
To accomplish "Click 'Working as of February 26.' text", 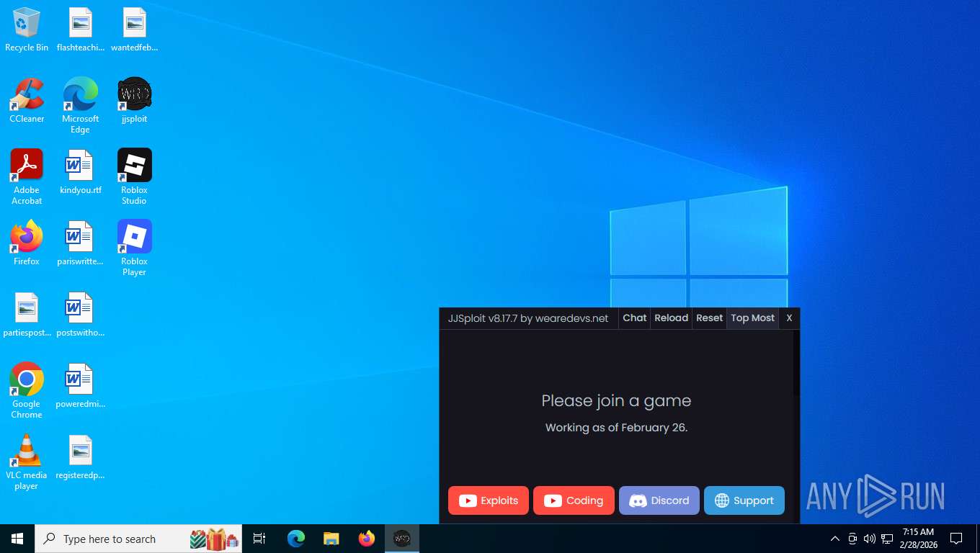I will pyautogui.click(x=616, y=428).
